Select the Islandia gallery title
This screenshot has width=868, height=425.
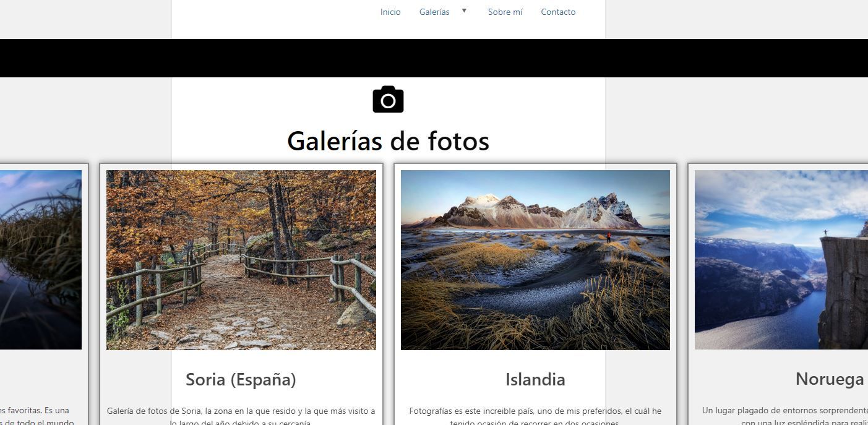[x=535, y=379]
